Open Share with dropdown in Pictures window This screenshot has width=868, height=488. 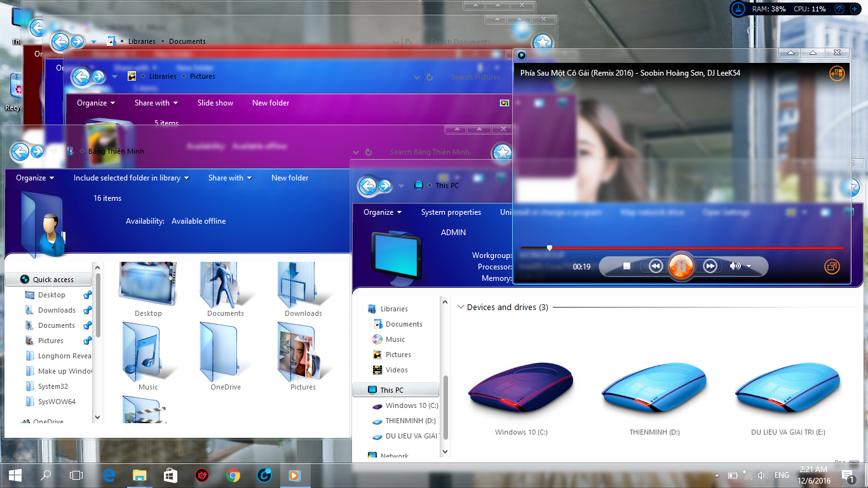pos(156,103)
